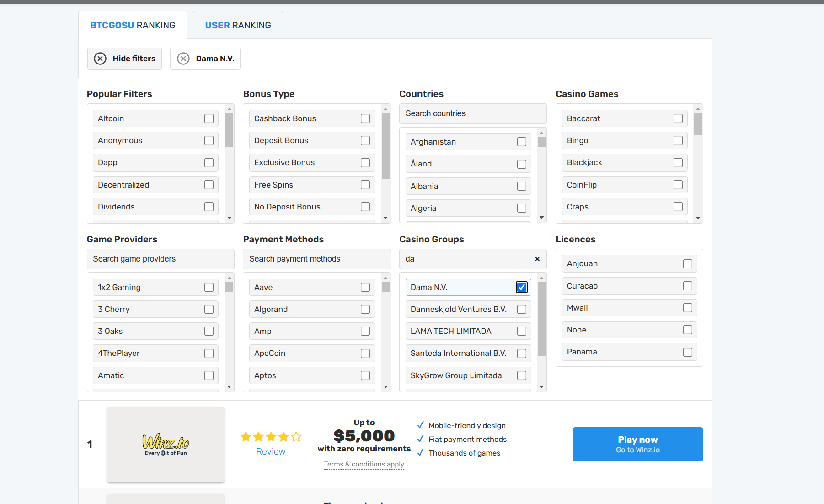
Task: Select the Free Spins checkbox
Action: (365, 185)
